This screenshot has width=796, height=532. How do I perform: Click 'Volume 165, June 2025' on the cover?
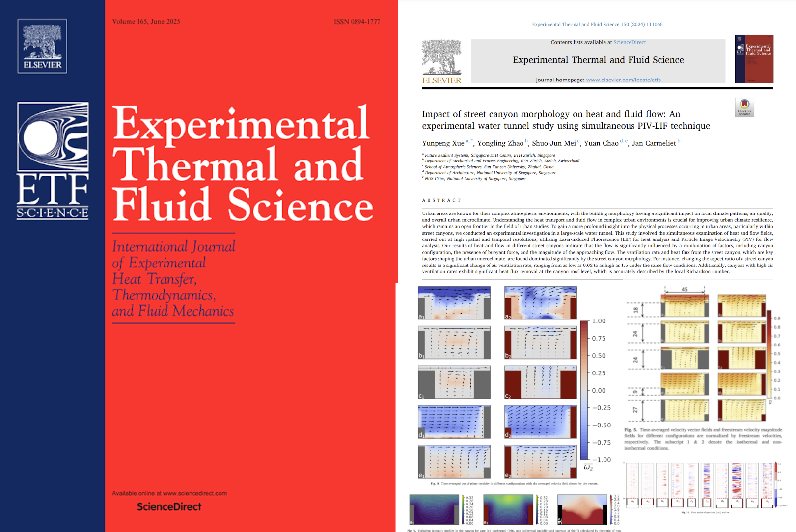pyautogui.click(x=146, y=22)
